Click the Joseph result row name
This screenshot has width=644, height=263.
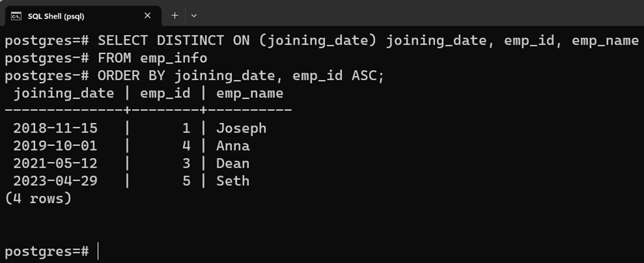coord(242,128)
